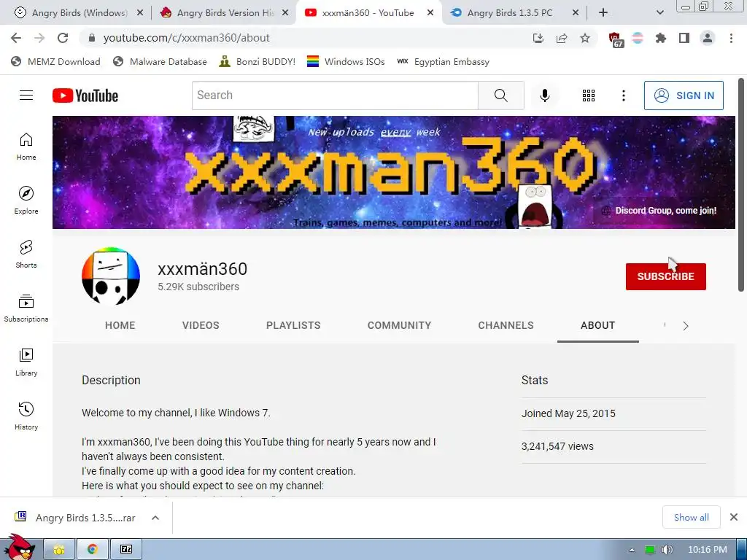Open the YouTube hamburger guide menu
Viewport: 747px width, 560px height.
[x=26, y=96]
